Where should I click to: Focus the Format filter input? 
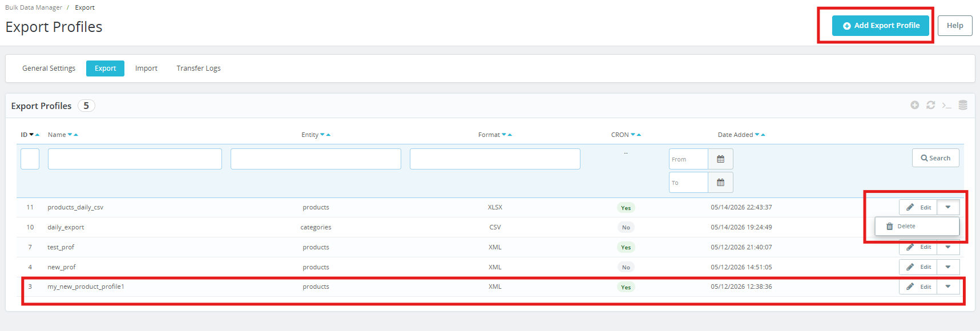tap(495, 159)
